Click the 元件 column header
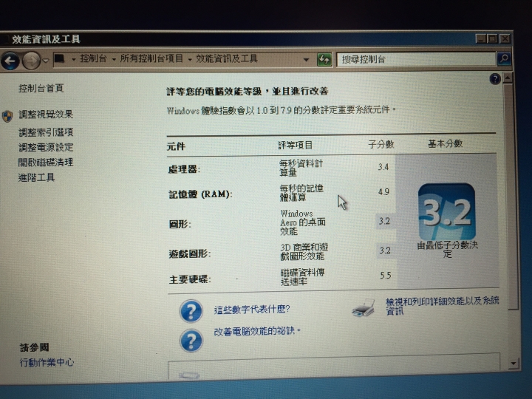The image size is (532, 399). [x=176, y=146]
